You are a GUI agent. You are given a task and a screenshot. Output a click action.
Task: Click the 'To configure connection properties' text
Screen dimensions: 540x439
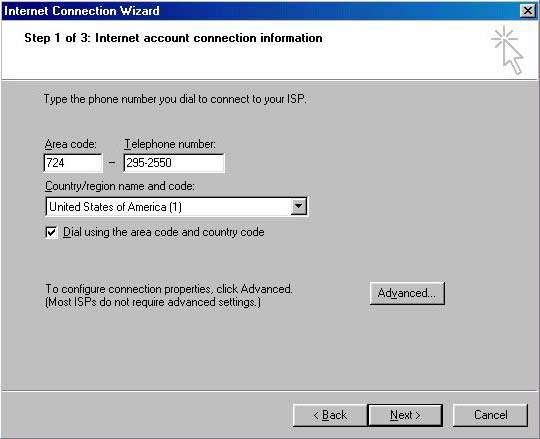(x=169, y=289)
